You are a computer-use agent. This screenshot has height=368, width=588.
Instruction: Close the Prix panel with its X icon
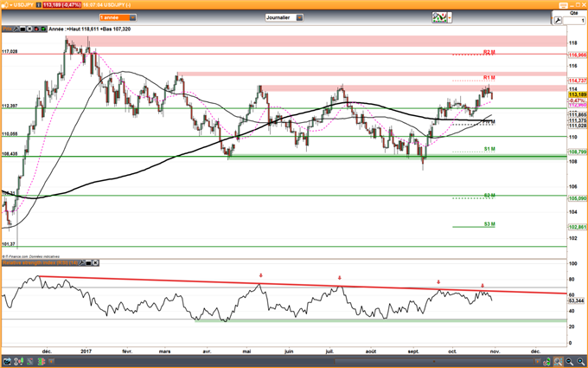[x=29, y=29]
